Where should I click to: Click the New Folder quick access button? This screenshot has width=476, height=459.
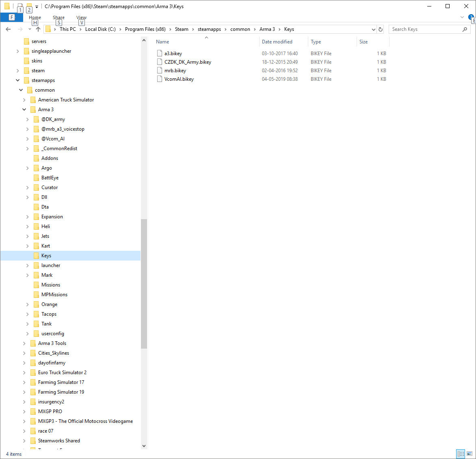pyautogui.click(x=29, y=6)
